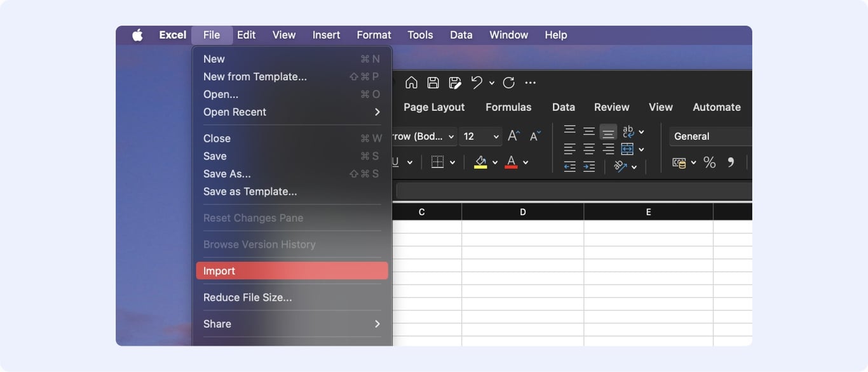Toggle Align Left
Image resolution: width=868 pixels, height=372 pixels.
(x=570, y=149)
